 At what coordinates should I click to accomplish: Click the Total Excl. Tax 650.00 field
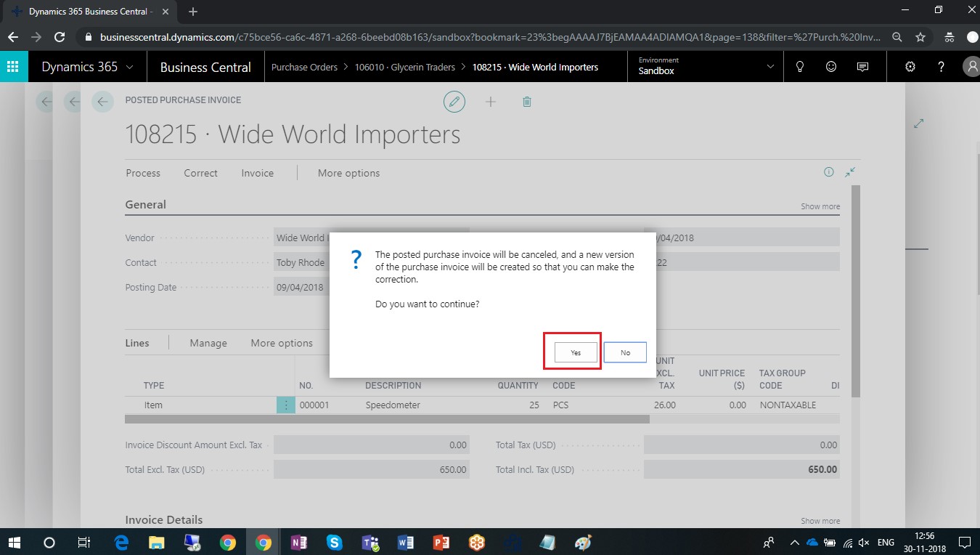pos(372,470)
